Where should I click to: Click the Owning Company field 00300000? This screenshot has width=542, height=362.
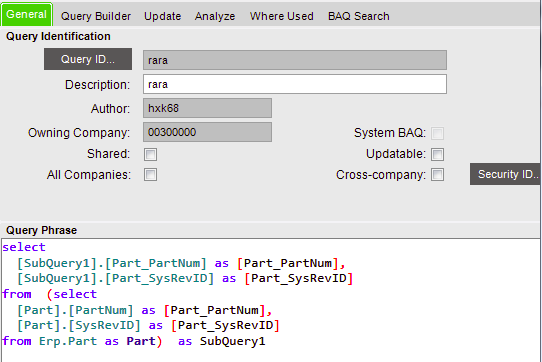[x=207, y=132]
